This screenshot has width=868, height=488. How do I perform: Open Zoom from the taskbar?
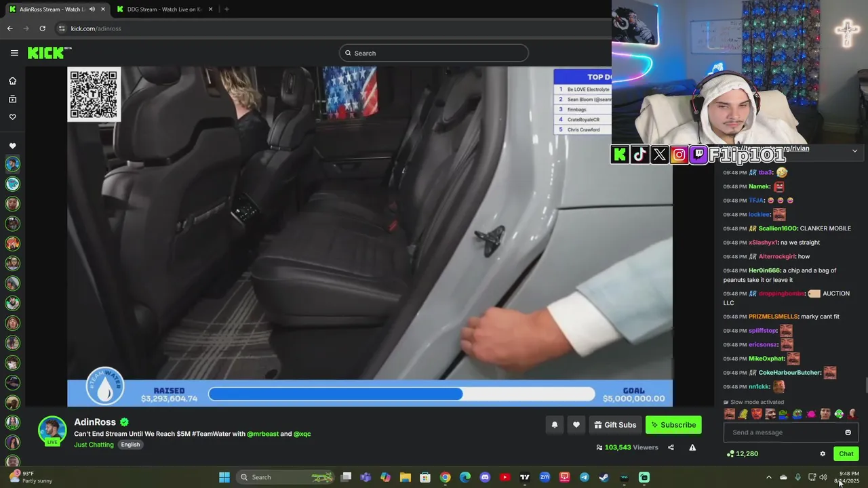coord(545,477)
